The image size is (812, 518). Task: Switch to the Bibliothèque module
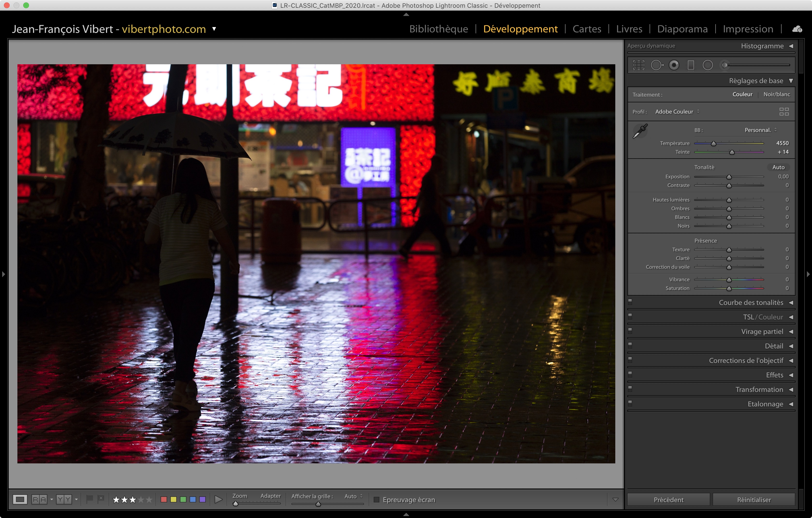tap(438, 29)
